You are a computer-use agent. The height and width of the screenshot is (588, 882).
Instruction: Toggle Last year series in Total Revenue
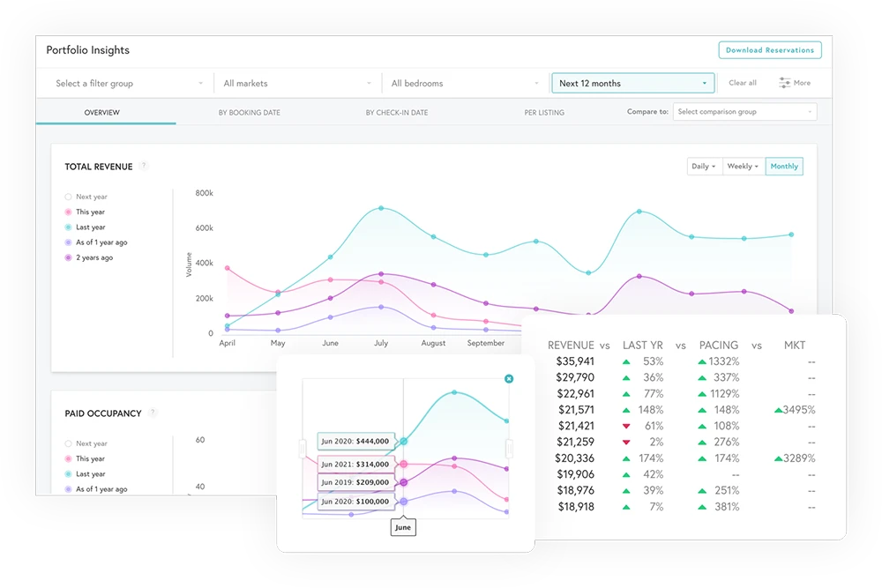coord(85,227)
